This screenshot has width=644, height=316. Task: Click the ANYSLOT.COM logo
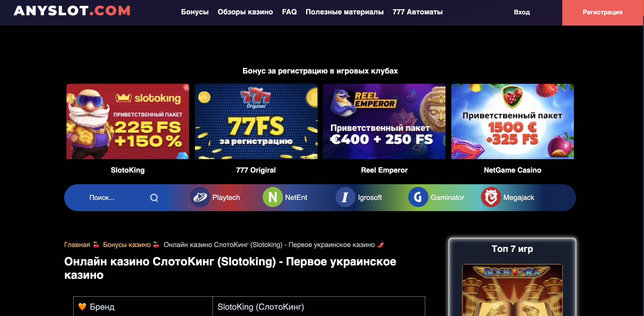[72, 11]
